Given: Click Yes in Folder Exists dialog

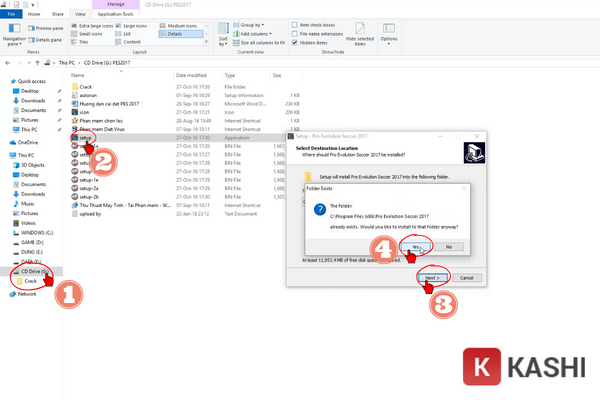Looking at the screenshot, I should (x=414, y=246).
